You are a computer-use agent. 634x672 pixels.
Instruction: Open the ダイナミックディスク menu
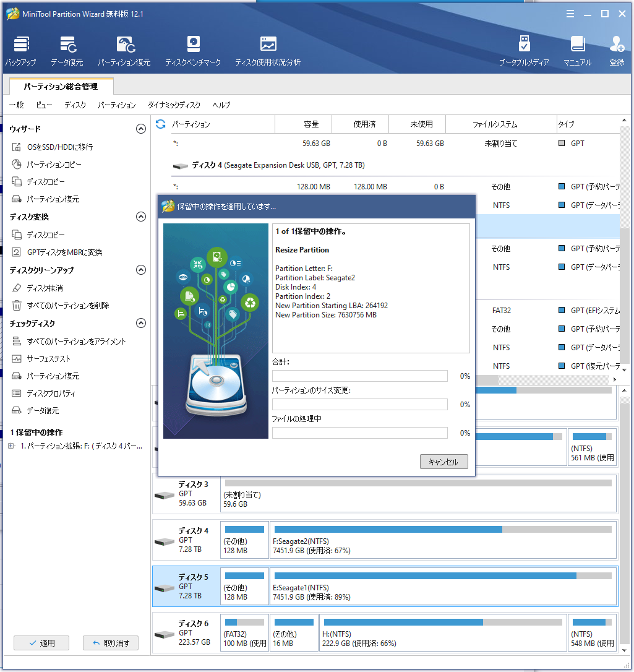tap(174, 105)
